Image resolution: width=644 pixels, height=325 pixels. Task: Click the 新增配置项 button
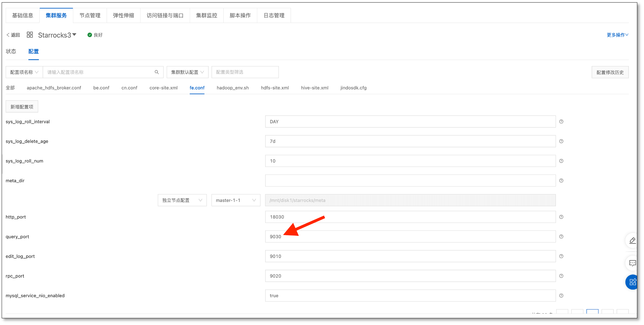click(x=22, y=107)
